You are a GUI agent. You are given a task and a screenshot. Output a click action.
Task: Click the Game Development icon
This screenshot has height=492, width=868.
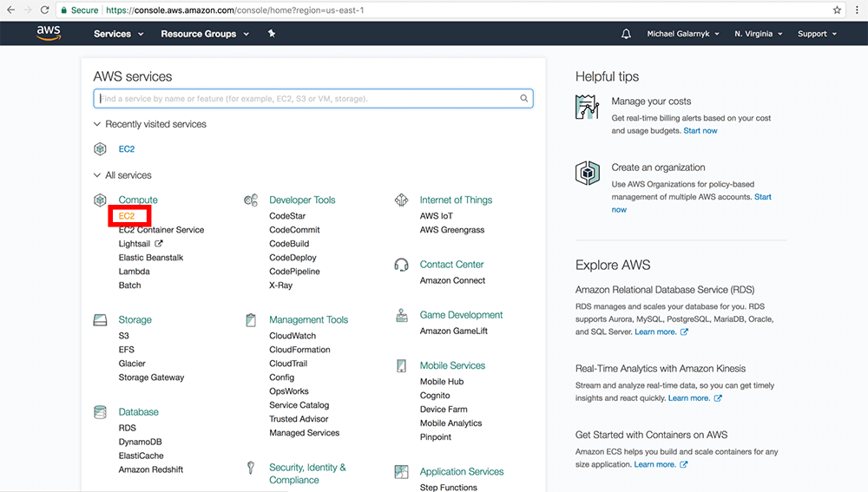tap(401, 315)
